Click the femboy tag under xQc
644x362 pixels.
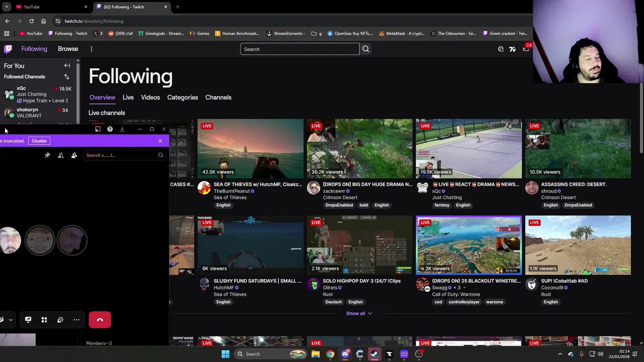(x=442, y=205)
